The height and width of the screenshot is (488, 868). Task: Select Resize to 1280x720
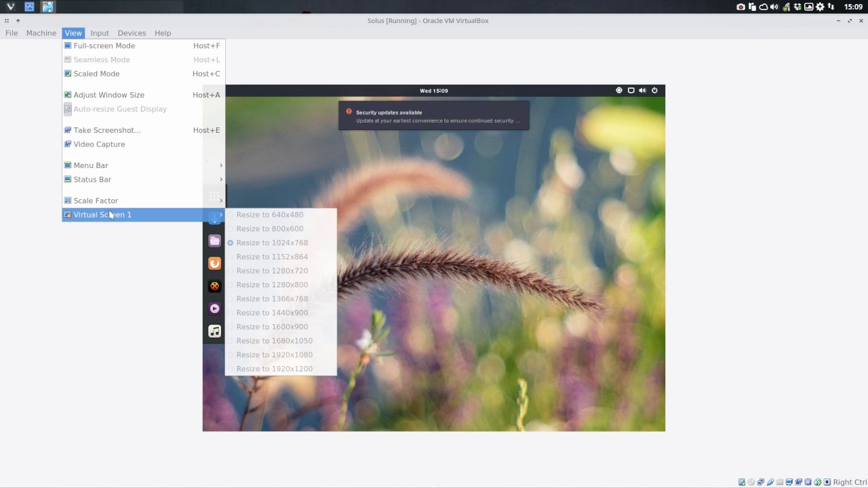coord(281,270)
